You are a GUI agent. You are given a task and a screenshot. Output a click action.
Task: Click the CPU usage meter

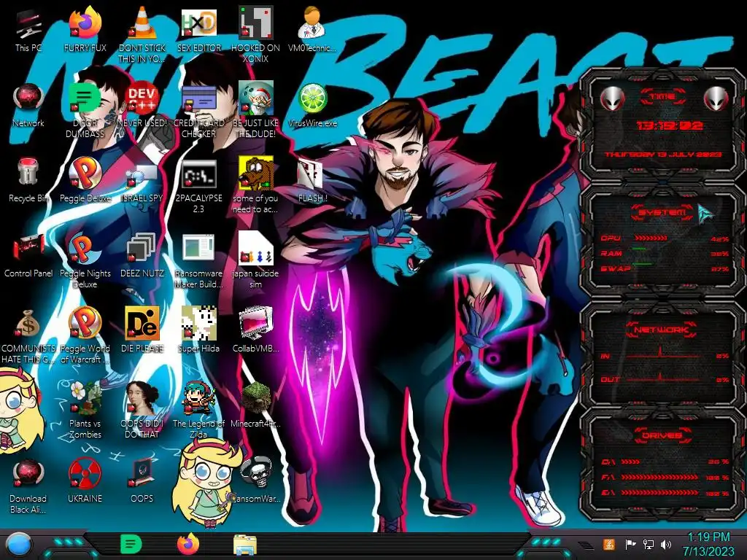651,238
